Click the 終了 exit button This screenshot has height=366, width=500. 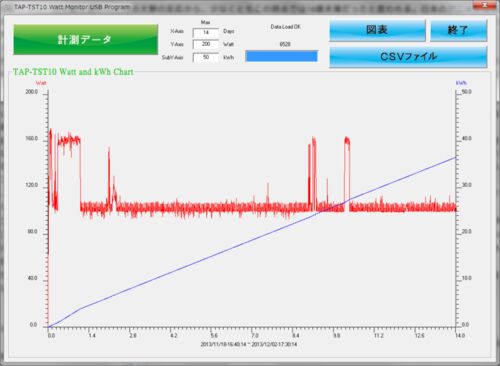click(x=458, y=30)
